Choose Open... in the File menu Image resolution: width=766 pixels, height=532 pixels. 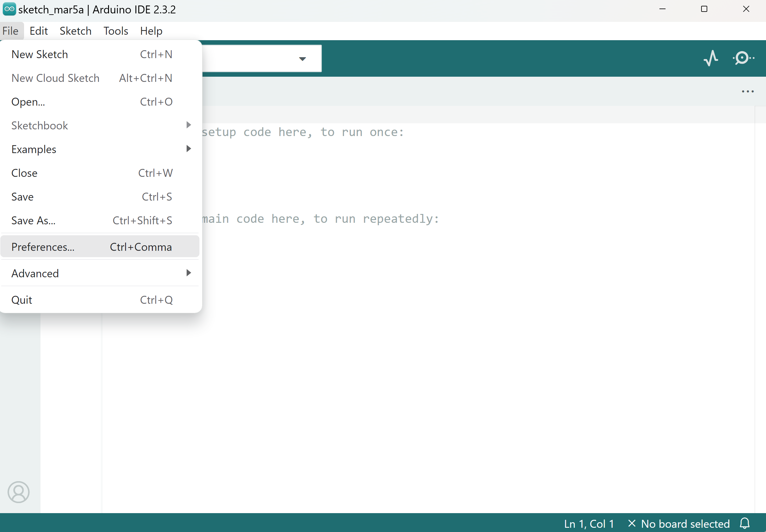(x=100, y=102)
